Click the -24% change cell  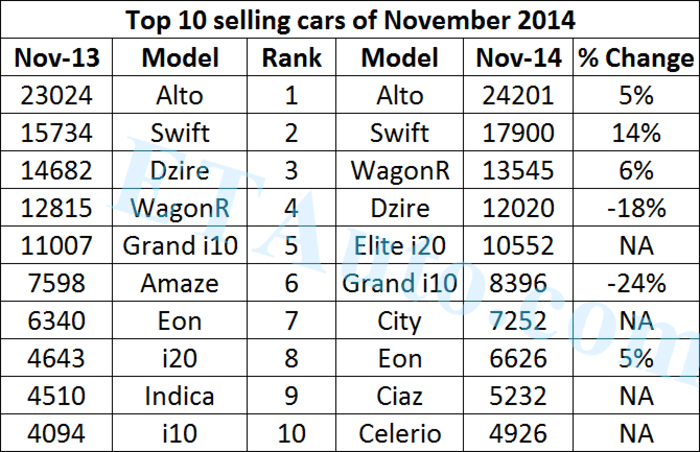(635, 283)
